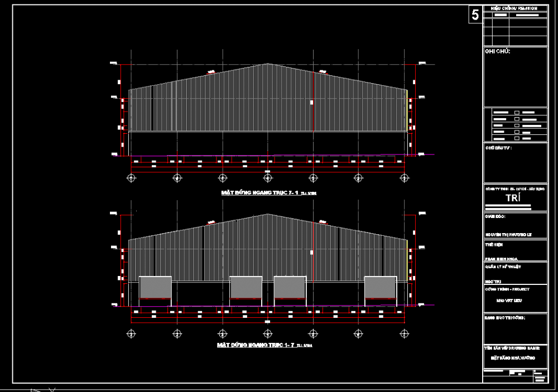Select the name "NGÔ TRÍ"
The image size is (558, 392).
pos(493,282)
